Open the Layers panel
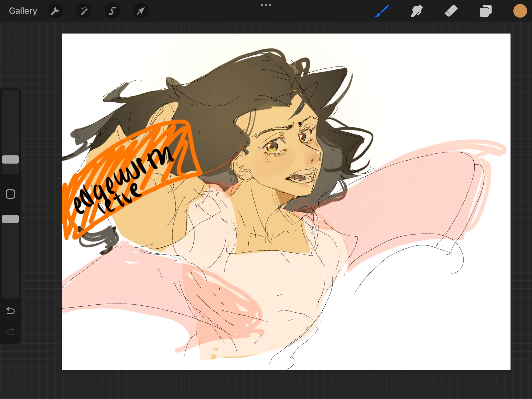 [485, 11]
